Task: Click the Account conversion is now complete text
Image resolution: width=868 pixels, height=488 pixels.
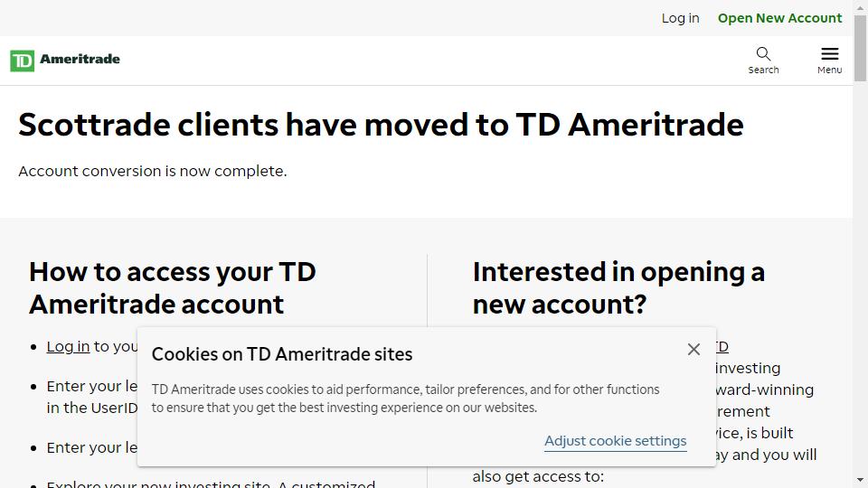Action: [153, 171]
